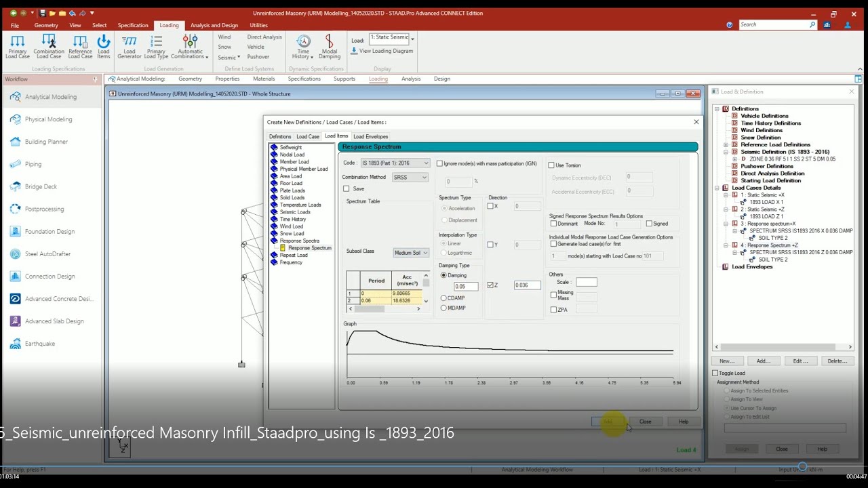This screenshot has width=868, height=488.
Task: Click the Damping value input field
Action: pos(466,287)
